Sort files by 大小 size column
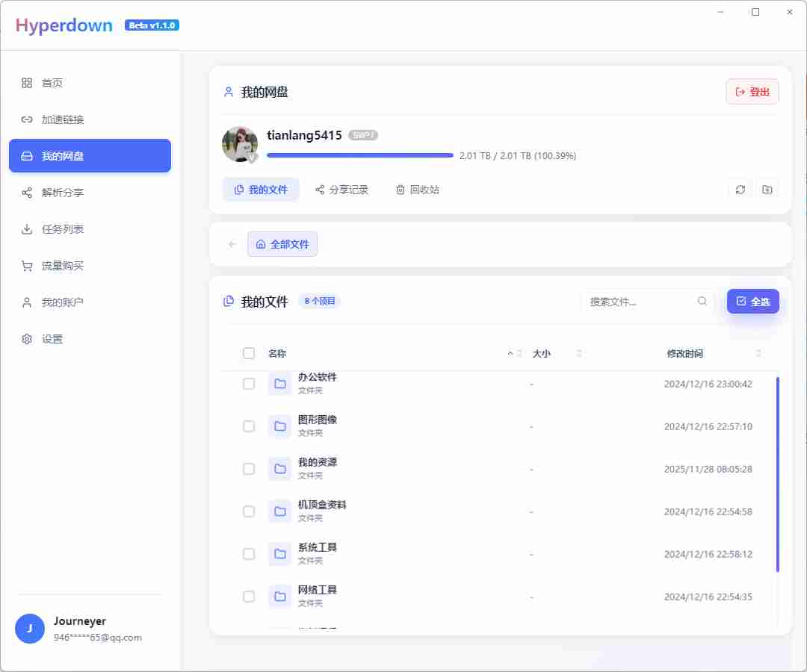 click(542, 353)
